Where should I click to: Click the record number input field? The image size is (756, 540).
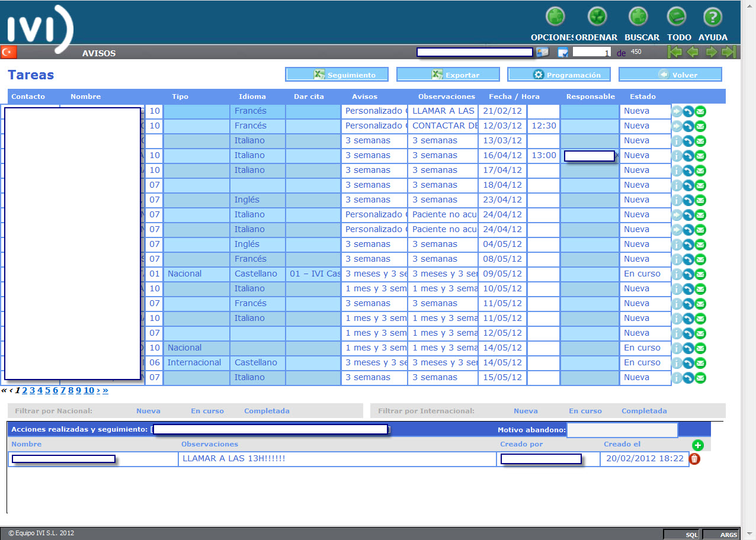(x=592, y=53)
